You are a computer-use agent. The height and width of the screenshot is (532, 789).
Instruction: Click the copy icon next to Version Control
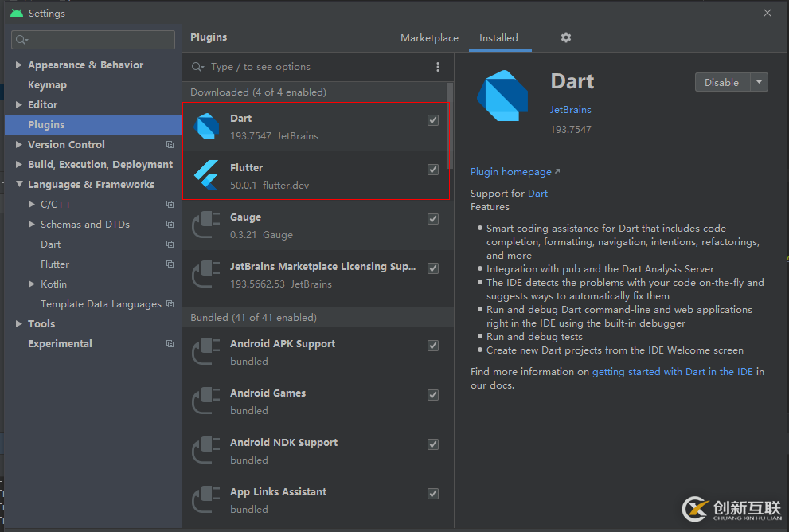[x=170, y=145]
